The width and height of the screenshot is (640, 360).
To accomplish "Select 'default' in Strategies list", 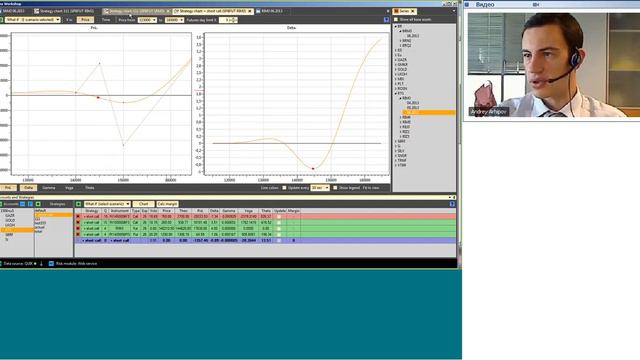I will pyautogui.click(x=40, y=211).
